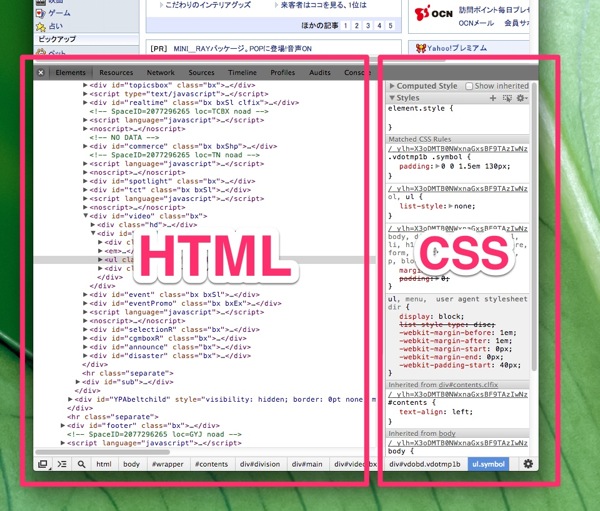Screen dimensions: 600x511
Task: Select div id="disaster" node
Action: (x=170, y=356)
